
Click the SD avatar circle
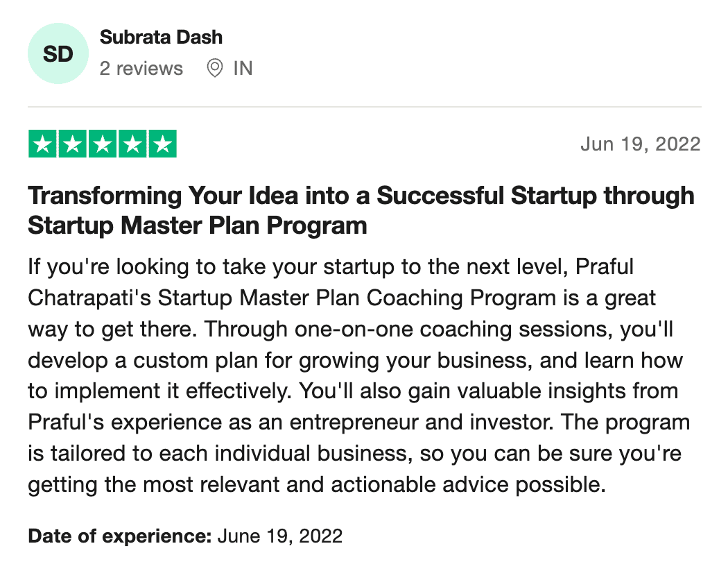tap(58, 53)
